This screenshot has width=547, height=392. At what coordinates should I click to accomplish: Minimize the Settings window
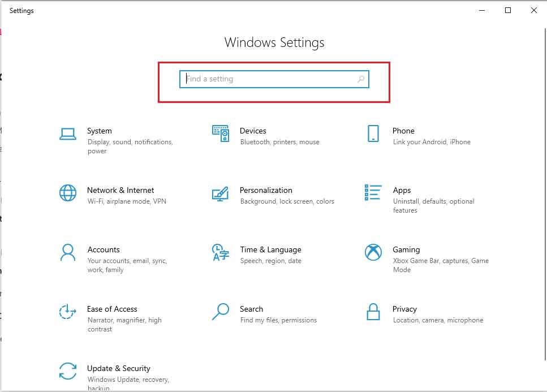(482, 10)
